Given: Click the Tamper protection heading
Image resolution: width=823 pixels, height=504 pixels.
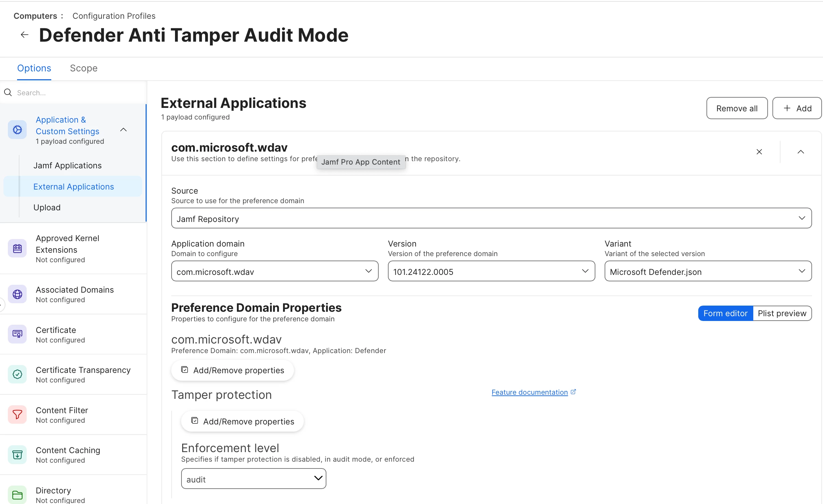Looking at the screenshot, I should coord(221,395).
